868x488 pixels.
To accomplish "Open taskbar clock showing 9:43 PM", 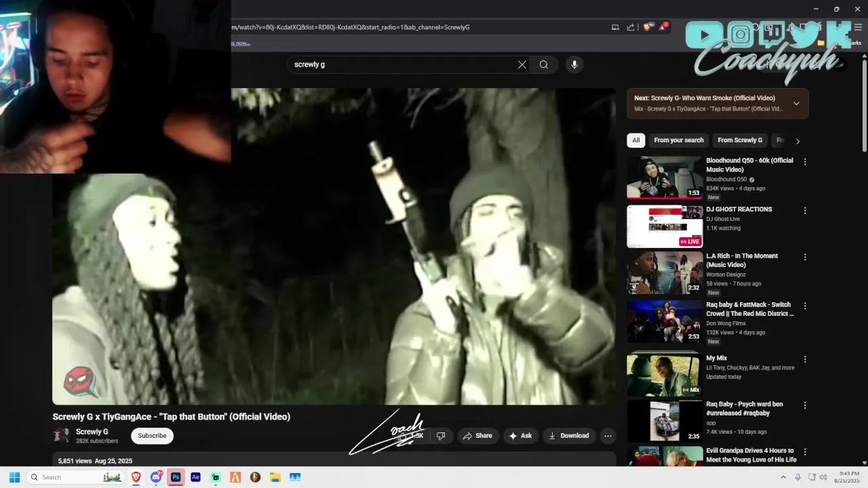I will [846, 477].
